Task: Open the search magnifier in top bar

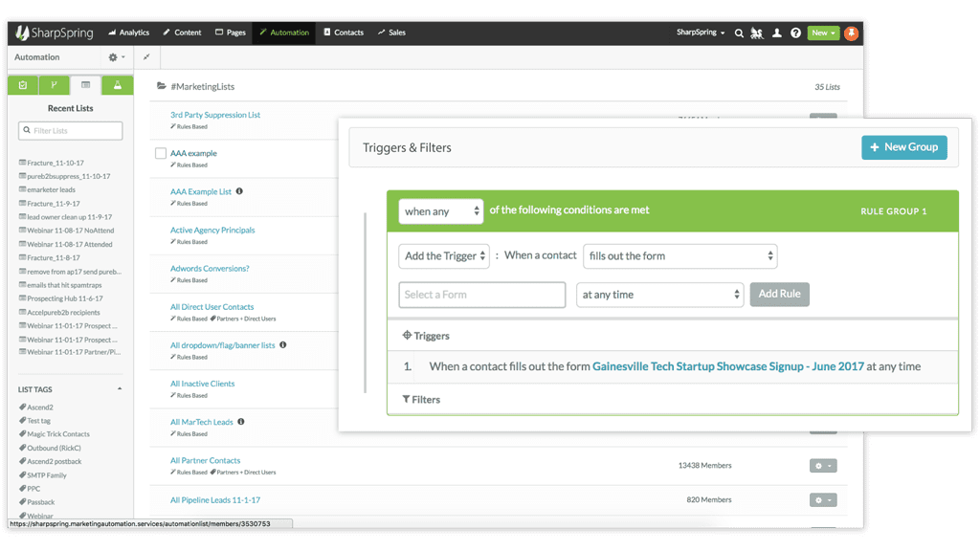Action: [739, 33]
